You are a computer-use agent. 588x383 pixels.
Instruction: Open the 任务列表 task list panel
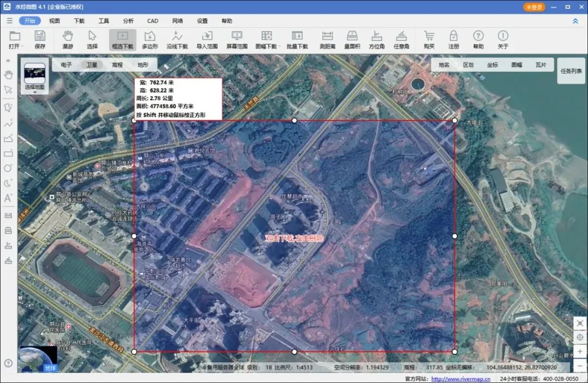[571, 71]
